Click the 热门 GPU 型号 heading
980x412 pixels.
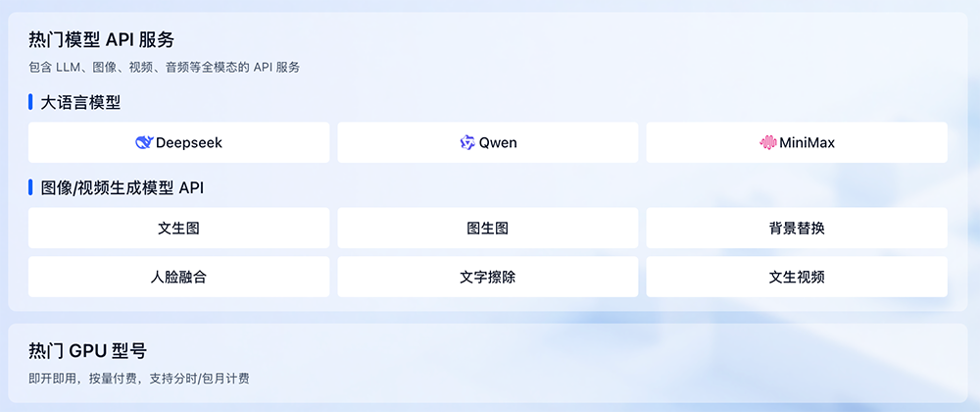[x=88, y=351]
